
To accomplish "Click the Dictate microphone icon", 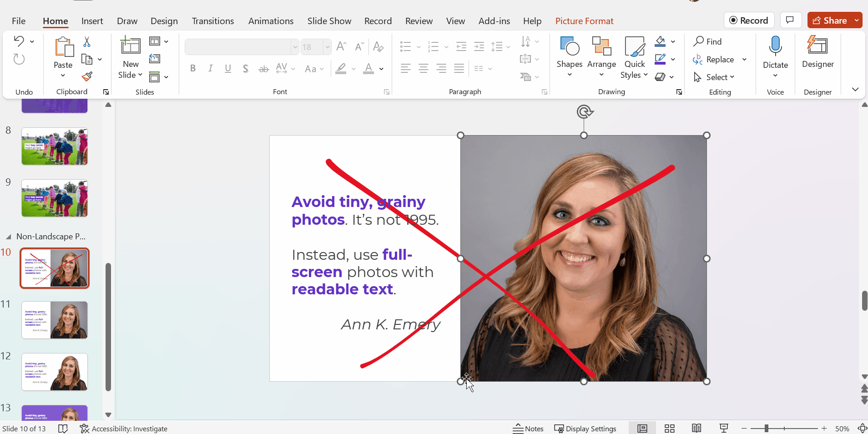I will point(775,46).
